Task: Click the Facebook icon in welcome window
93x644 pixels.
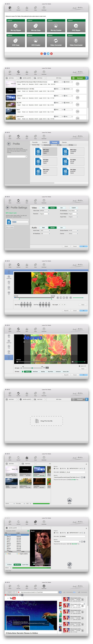Action: (45, 54)
